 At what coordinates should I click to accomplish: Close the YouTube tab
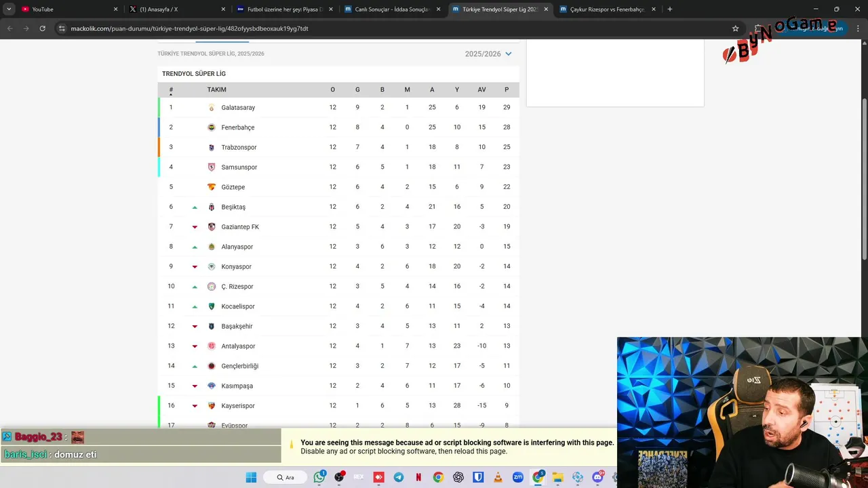tap(115, 9)
